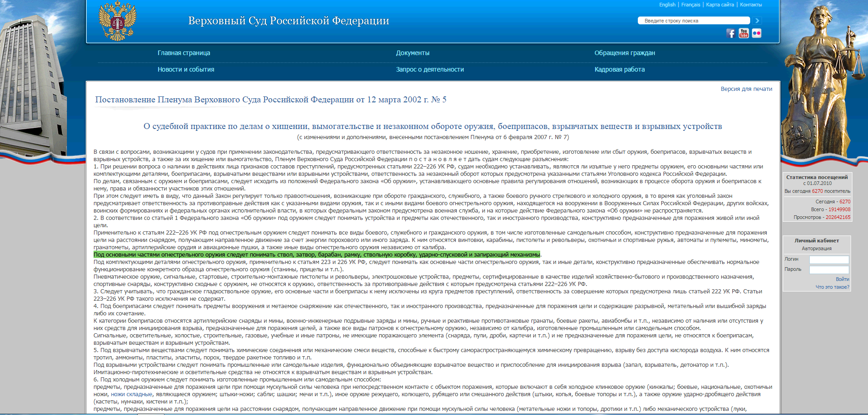Click heading Постановление Пленума от 12 марта 2002
Screen dimensions: 868x415
(271, 100)
